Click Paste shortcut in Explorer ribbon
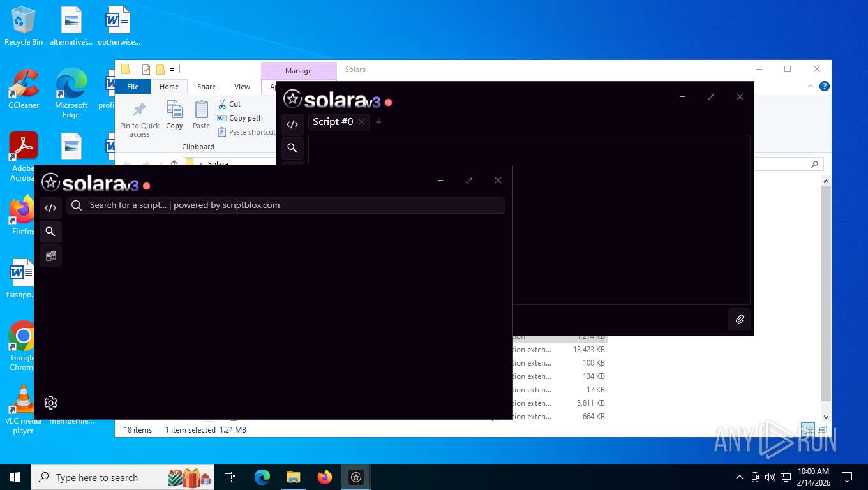 (246, 132)
